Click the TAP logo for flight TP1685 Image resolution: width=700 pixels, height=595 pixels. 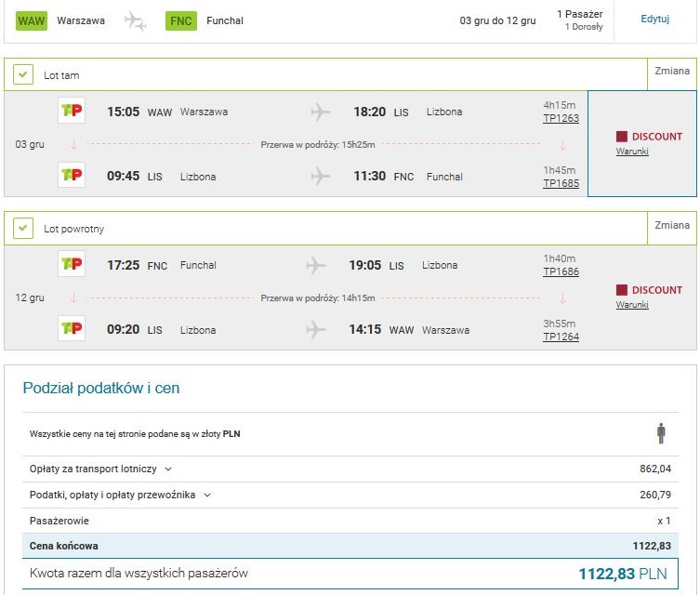72,175
